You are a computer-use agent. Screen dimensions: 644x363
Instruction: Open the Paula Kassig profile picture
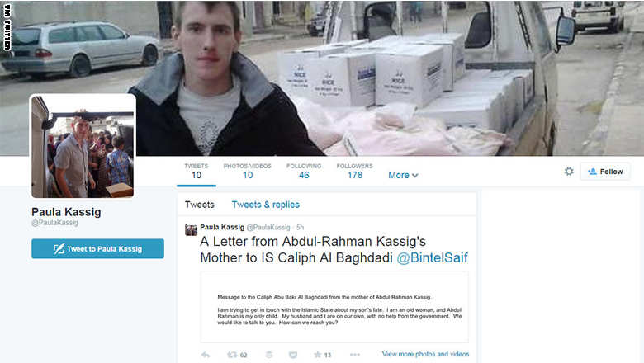(x=83, y=146)
